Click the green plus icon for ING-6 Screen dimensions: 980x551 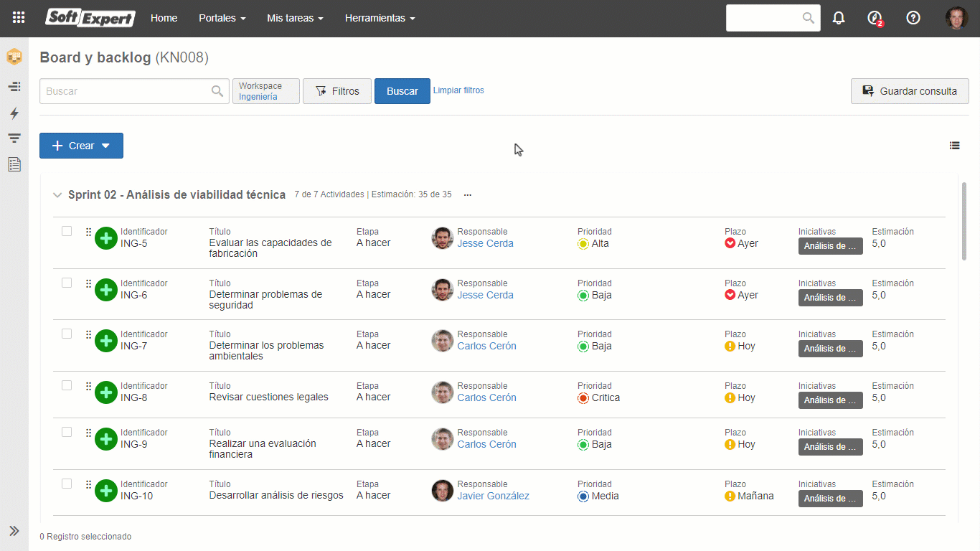point(106,290)
